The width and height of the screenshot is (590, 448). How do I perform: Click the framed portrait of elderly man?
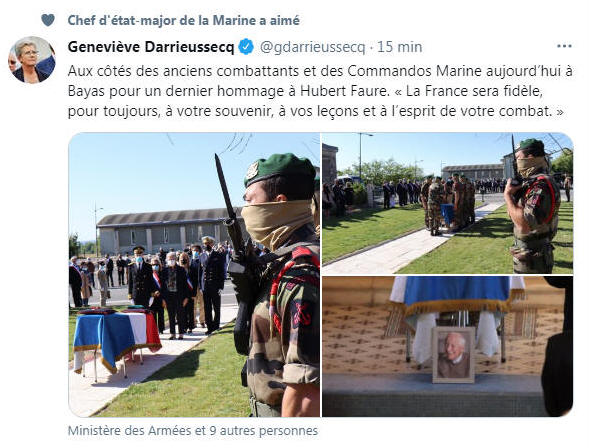pos(453,355)
